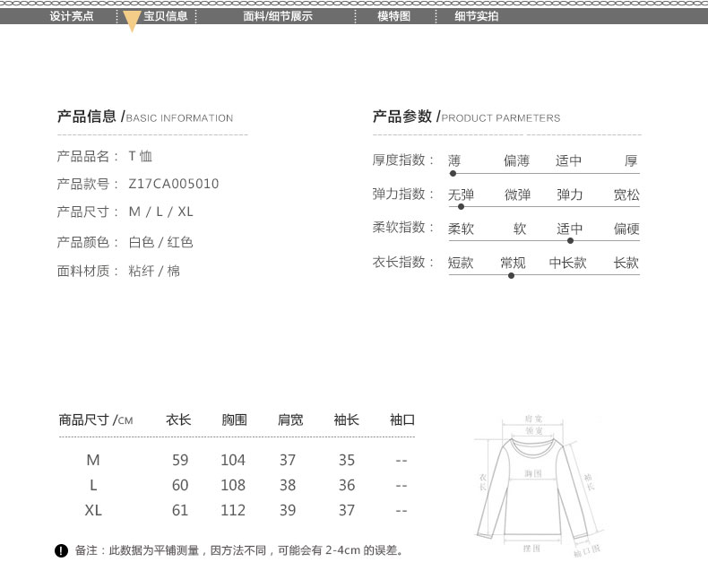
Task: Go to the 细节实拍 tab
Action: click(x=476, y=16)
